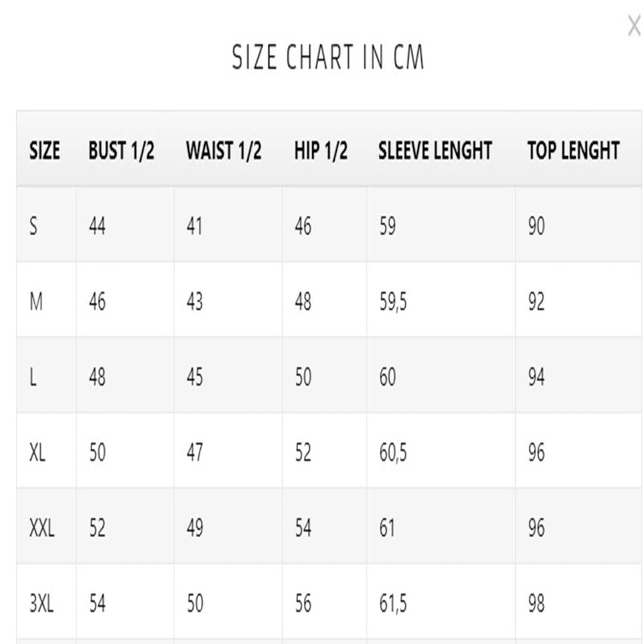Click the SIZE CHART IN CM title
Screen dimensions: 644x644
[328, 57]
